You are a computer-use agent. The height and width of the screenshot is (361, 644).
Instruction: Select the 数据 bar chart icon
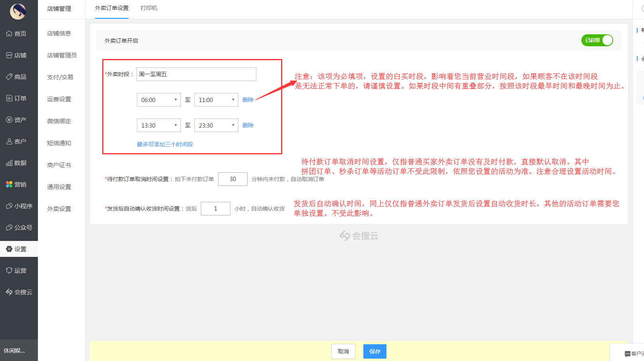click(x=9, y=163)
